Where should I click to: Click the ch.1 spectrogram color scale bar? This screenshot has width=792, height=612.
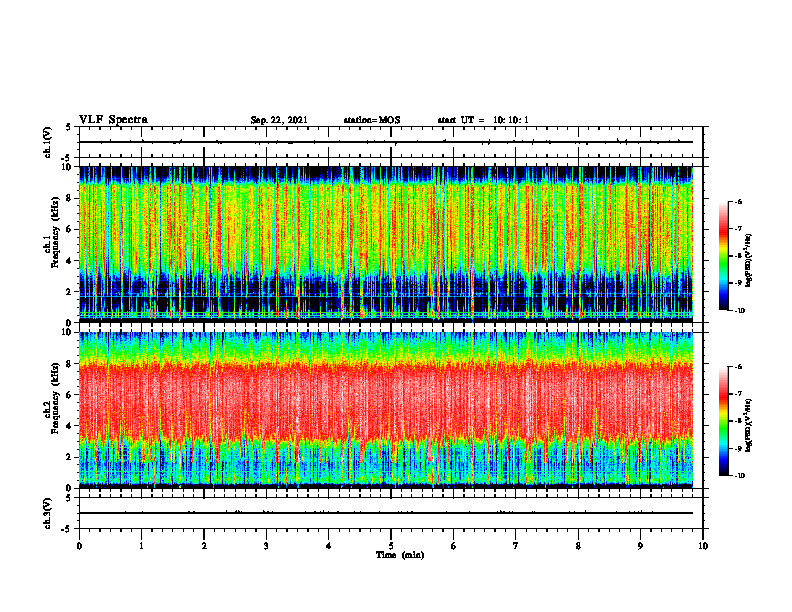point(723,255)
